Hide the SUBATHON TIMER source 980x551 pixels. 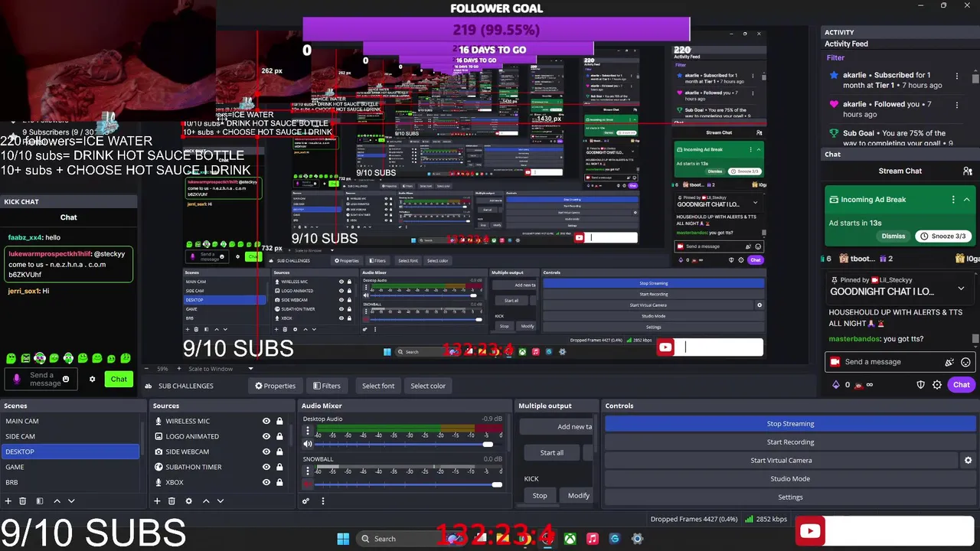tap(266, 467)
